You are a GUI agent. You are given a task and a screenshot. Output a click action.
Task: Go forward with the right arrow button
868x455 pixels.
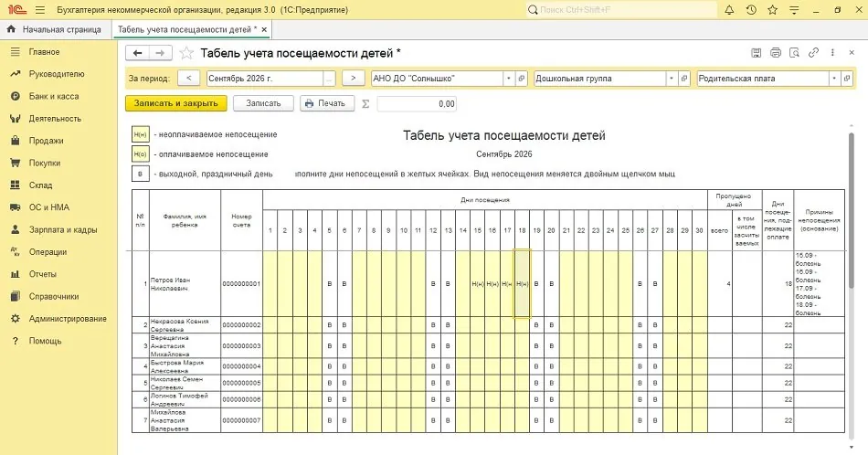tap(161, 53)
